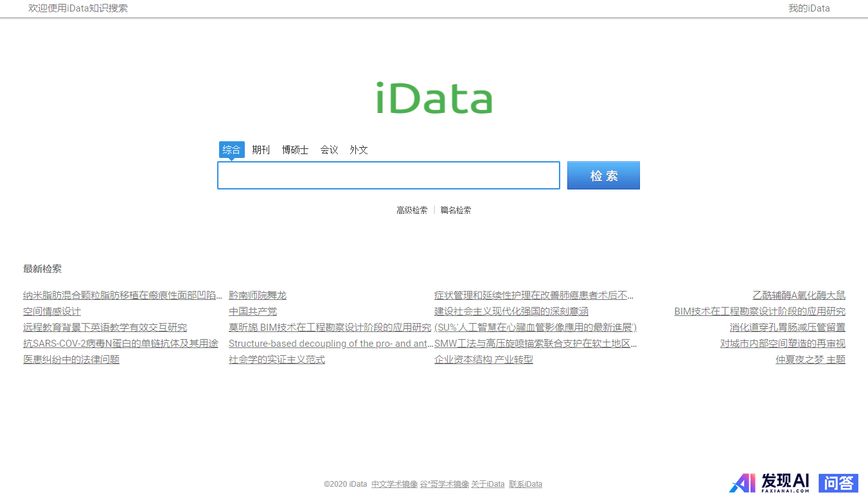The image size is (868, 499).
Task: Open recent search 人工智慧在心臟血管影像
Action: tap(535, 328)
